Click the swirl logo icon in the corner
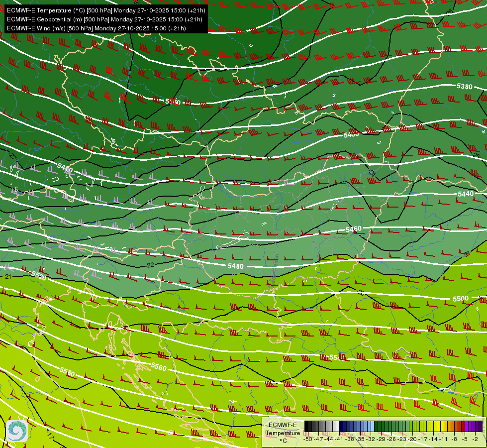Viewport: 487px width, 448px height. click(16, 431)
